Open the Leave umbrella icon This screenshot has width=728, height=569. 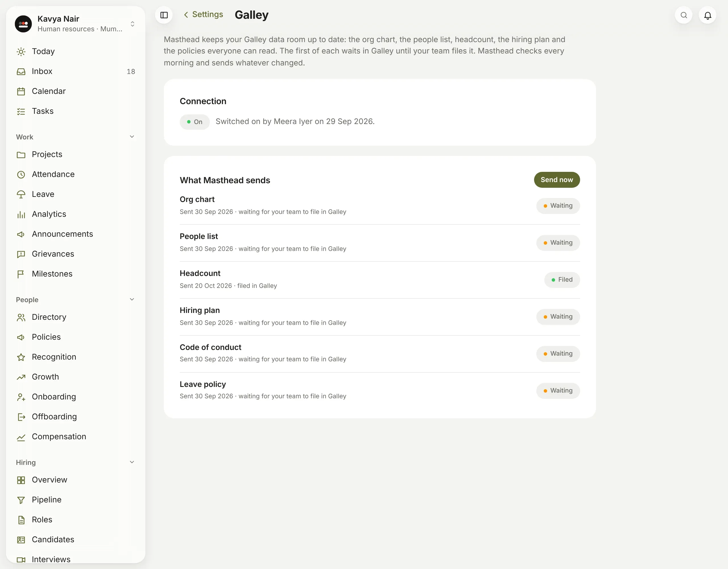21,194
